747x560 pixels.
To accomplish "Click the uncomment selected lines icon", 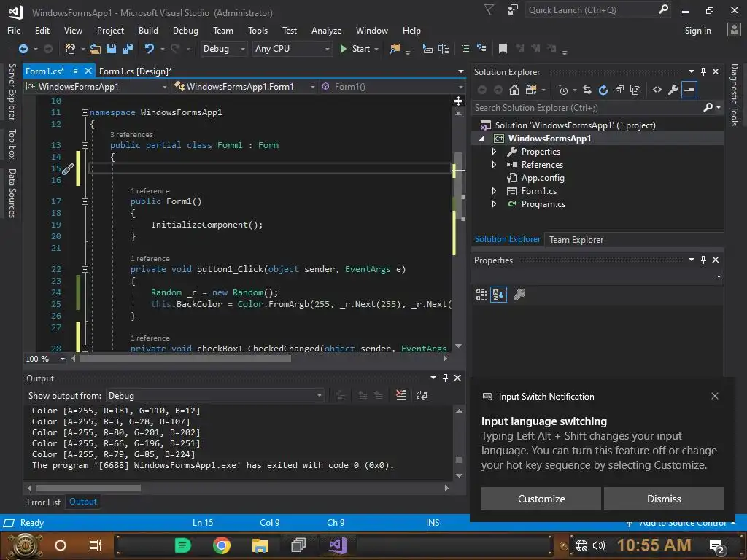I will pos(481,49).
